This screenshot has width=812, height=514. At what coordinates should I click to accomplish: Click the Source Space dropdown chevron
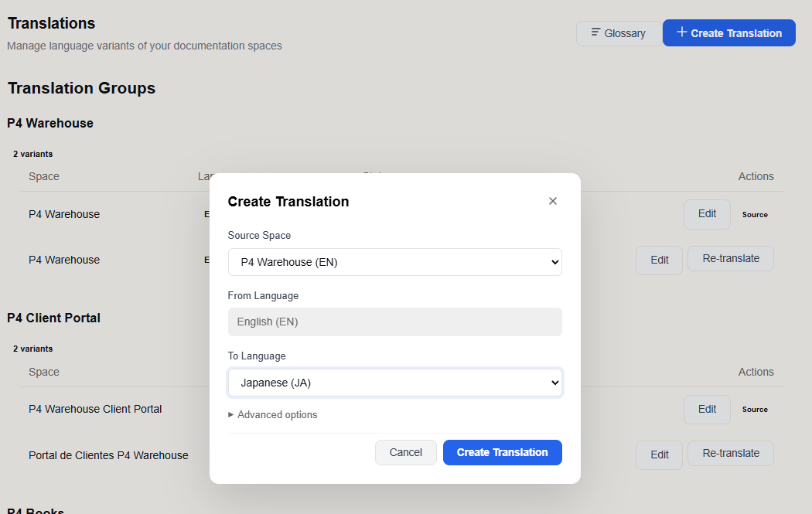click(554, 262)
